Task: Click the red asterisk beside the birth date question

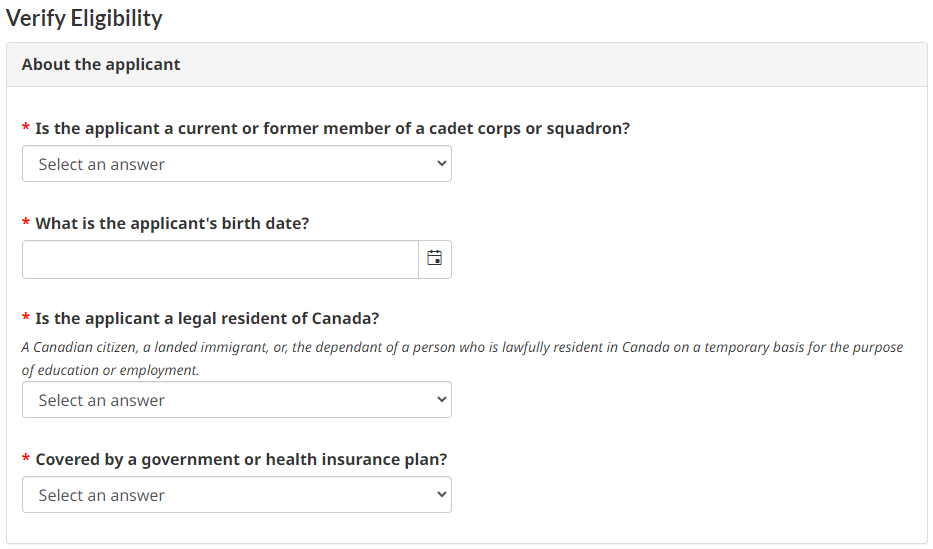Action: 26,224
